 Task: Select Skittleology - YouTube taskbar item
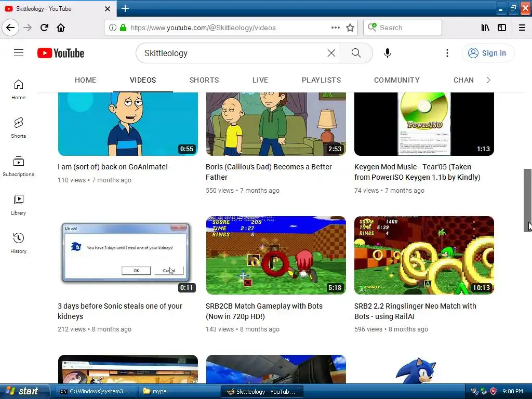(262, 391)
